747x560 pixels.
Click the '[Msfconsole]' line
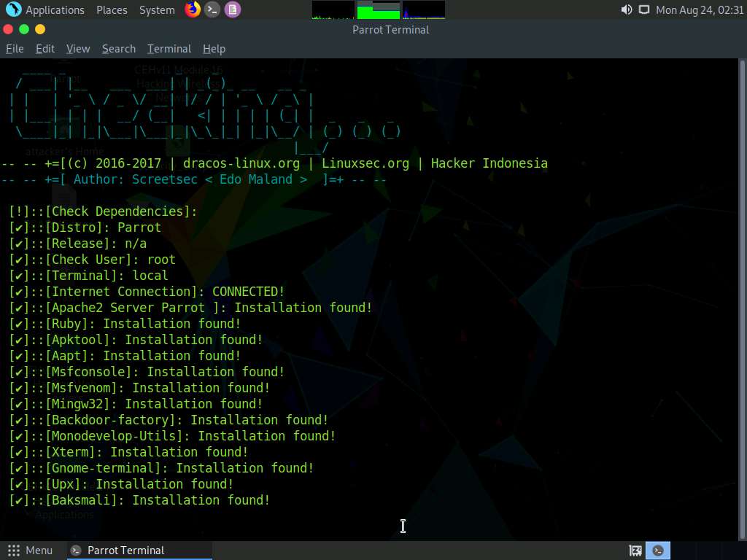point(147,372)
